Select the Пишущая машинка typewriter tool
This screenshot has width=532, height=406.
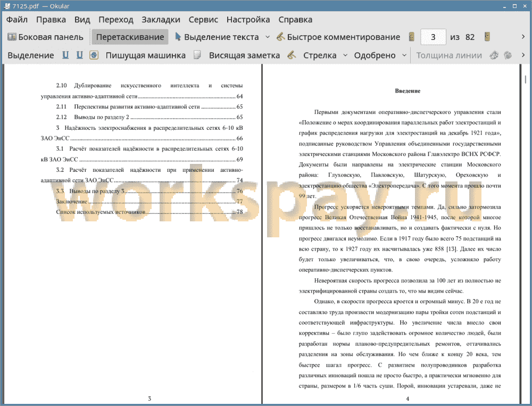146,55
